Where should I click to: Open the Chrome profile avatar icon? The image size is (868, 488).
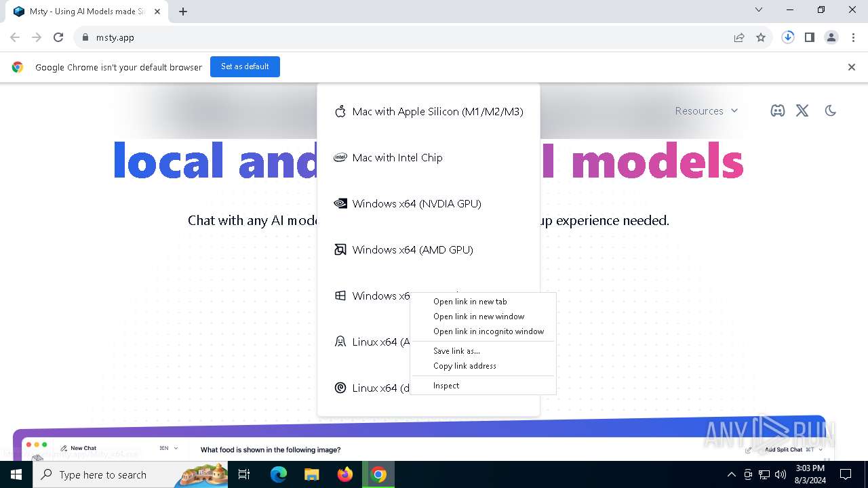click(831, 37)
